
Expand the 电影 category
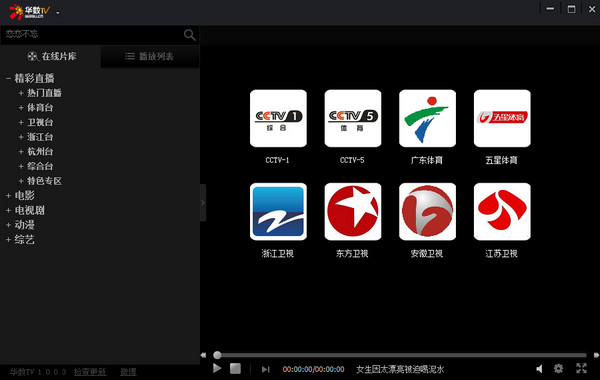(x=8, y=196)
